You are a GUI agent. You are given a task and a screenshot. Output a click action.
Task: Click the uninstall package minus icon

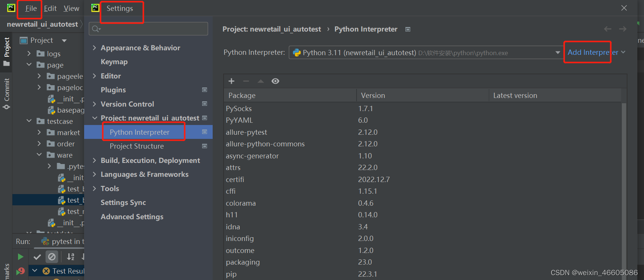[x=246, y=81]
